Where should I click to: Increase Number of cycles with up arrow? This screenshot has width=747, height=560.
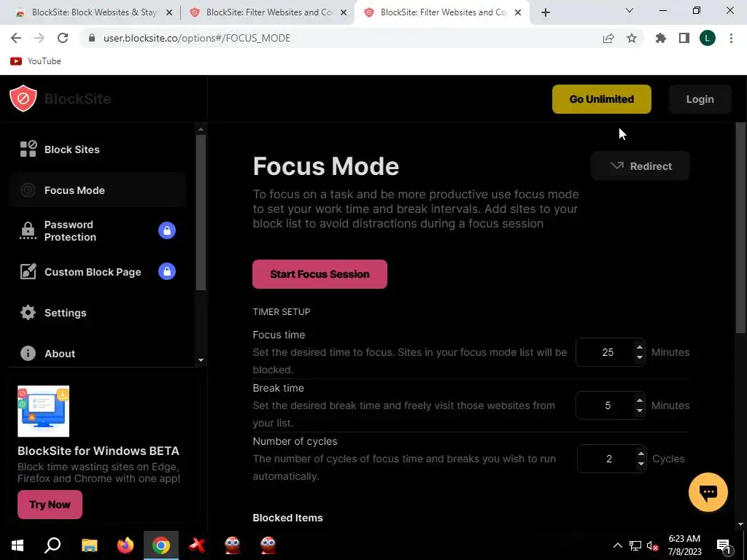[x=640, y=454]
